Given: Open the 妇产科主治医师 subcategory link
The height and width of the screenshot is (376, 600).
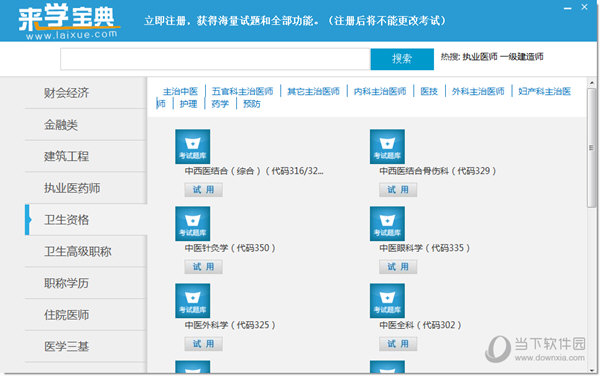Looking at the screenshot, I should point(545,91).
